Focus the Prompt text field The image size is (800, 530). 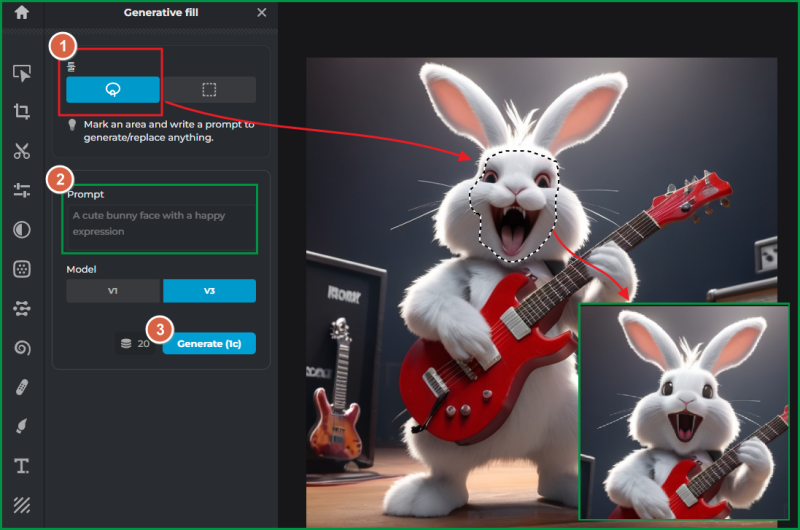coord(160,228)
